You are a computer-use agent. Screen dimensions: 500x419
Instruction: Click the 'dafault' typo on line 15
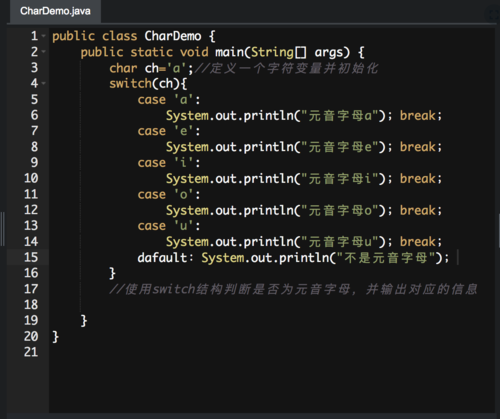(x=162, y=257)
